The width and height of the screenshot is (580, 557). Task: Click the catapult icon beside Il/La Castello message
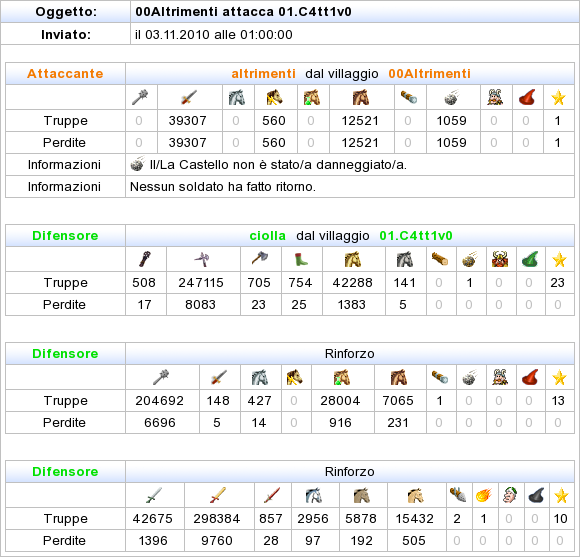pos(137,164)
